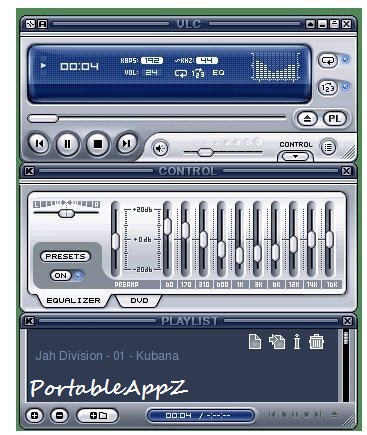Click the EQ indicator in display
The width and height of the screenshot is (367, 435).
pyautogui.click(x=219, y=73)
